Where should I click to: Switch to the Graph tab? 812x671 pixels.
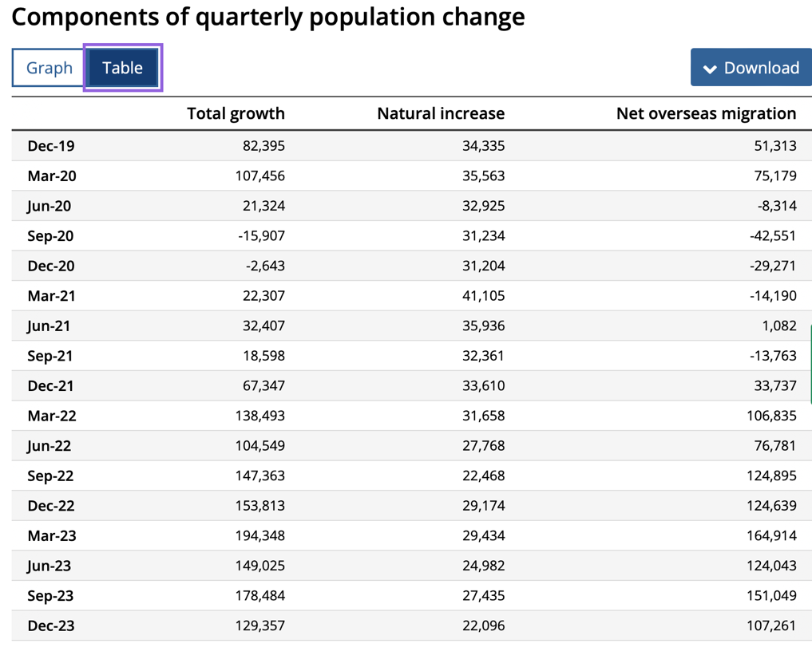click(49, 68)
